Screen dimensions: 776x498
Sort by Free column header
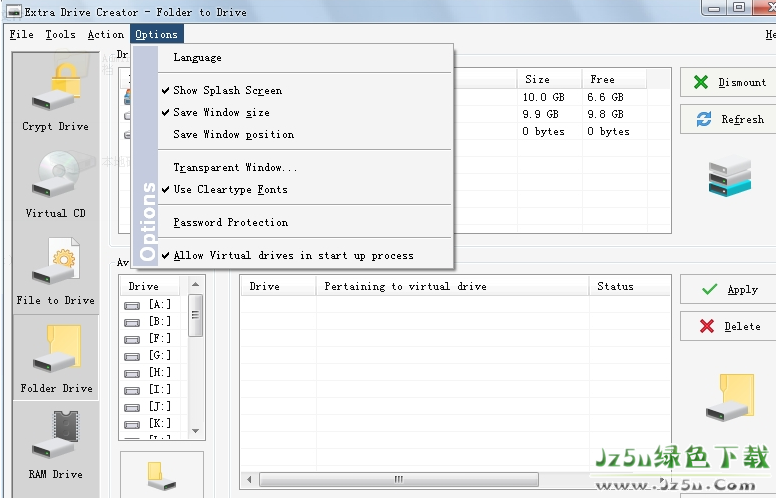pos(614,79)
